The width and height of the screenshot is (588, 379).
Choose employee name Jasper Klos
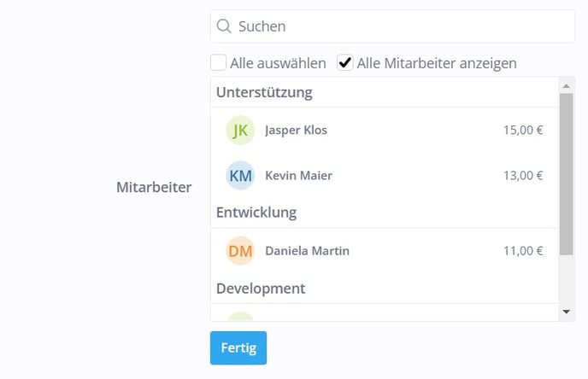tap(297, 130)
